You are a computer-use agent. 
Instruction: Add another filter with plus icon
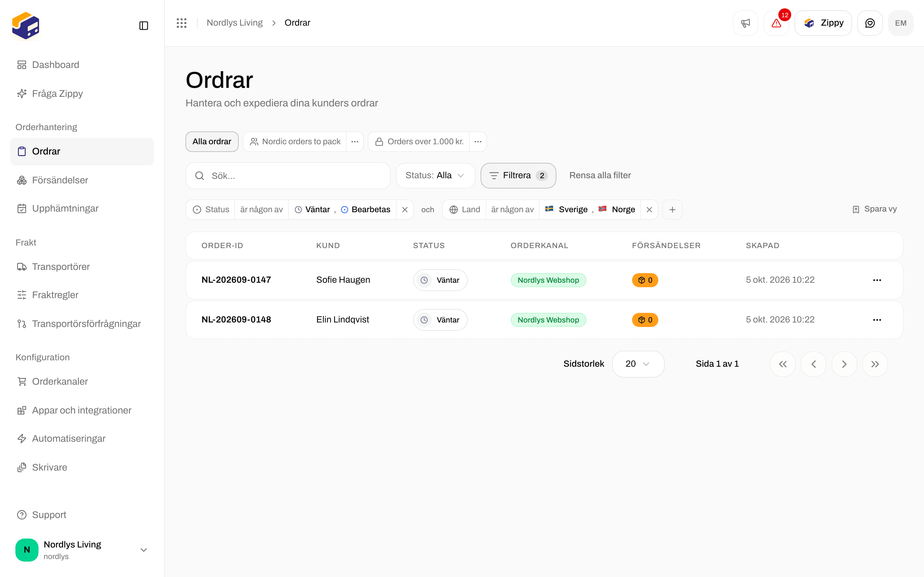click(672, 210)
